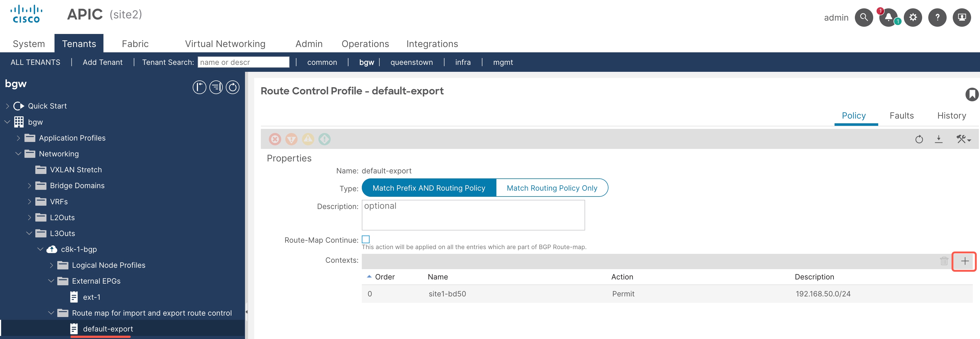
Task: Expand Logical Node Profiles
Action: click(51, 265)
